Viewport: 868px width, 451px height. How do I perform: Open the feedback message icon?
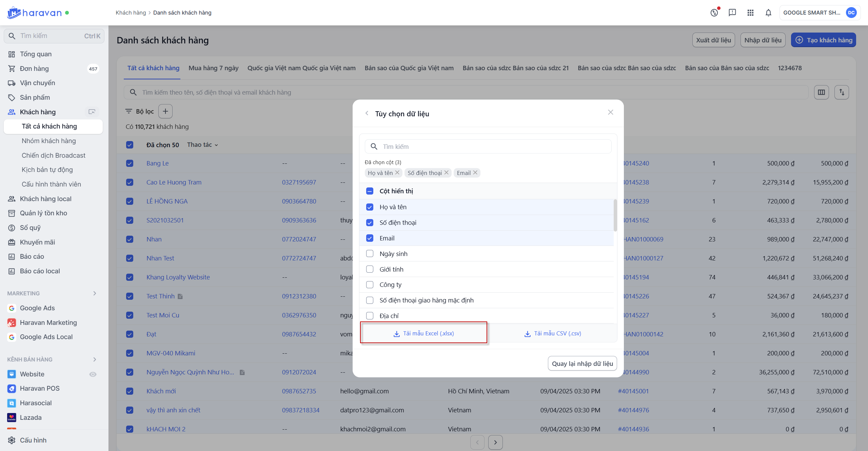732,13
